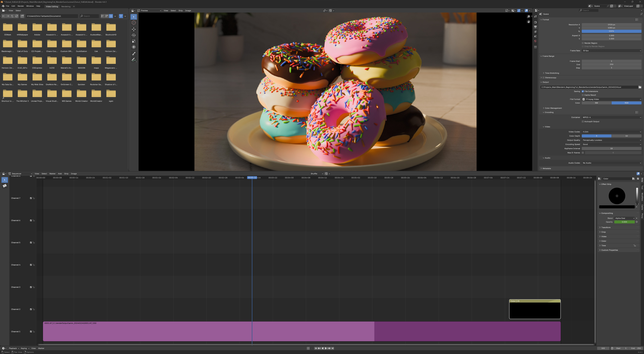Enable the Cache Result checkbox
The width and height of the screenshot is (644, 354).
point(583,95)
